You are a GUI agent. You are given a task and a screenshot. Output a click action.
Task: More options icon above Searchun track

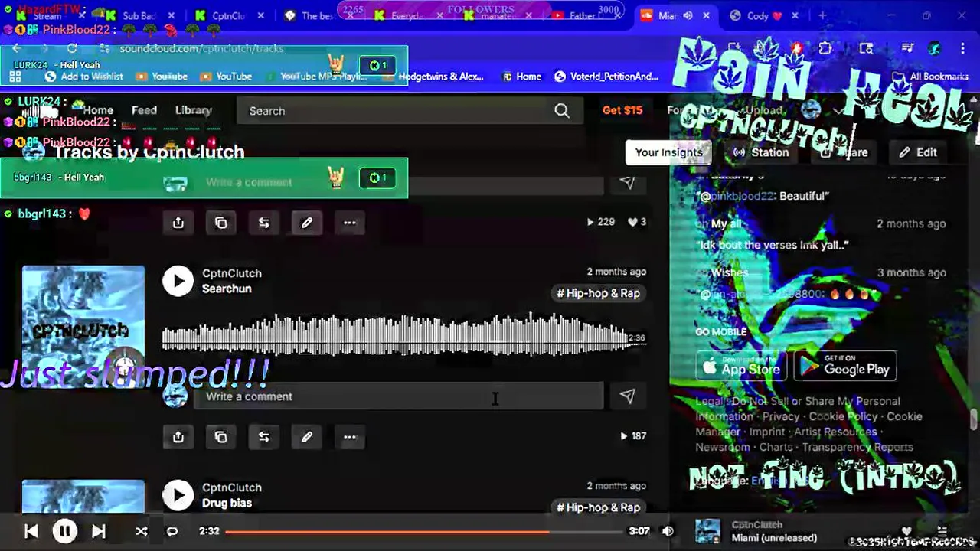pos(349,223)
